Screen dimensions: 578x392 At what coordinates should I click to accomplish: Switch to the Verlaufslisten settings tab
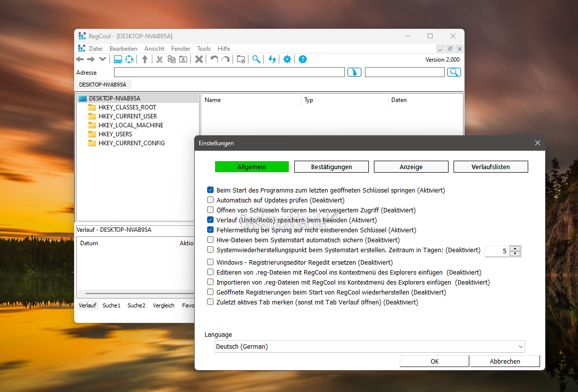491,167
